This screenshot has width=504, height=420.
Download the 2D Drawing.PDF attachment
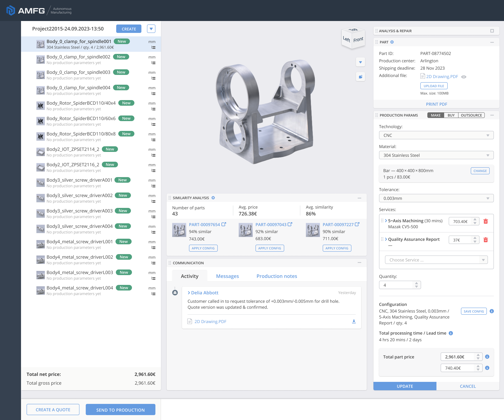(x=354, y=321)
